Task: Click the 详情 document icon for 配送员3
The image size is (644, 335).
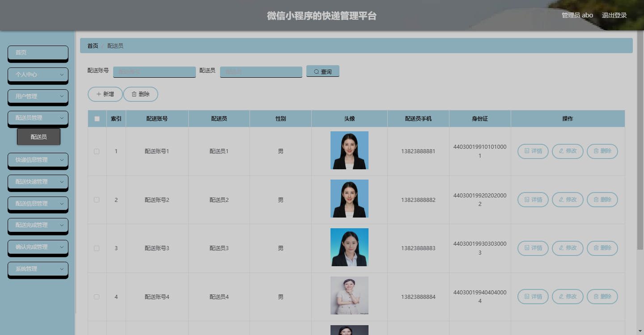Action: pos(527,248)
